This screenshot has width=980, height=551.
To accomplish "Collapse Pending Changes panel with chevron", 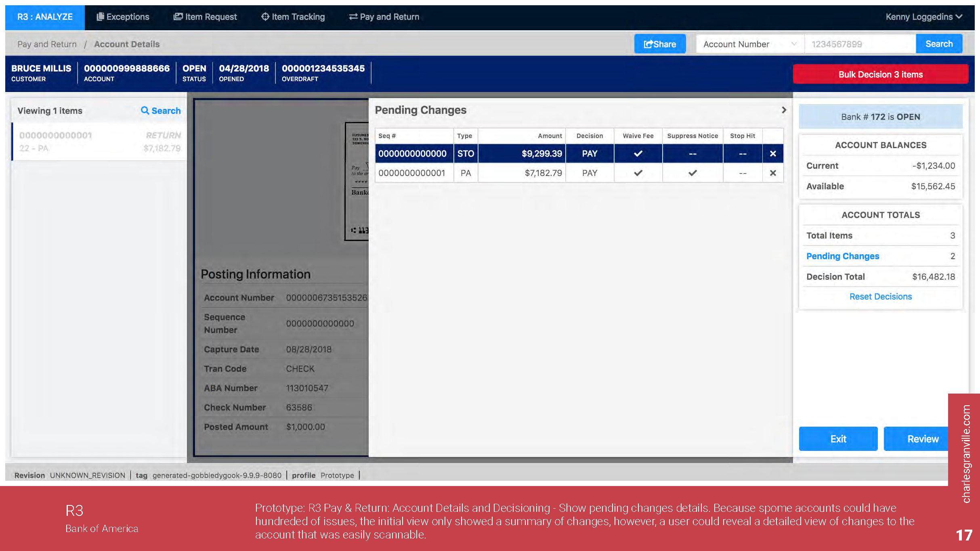I will coord(784,110).
